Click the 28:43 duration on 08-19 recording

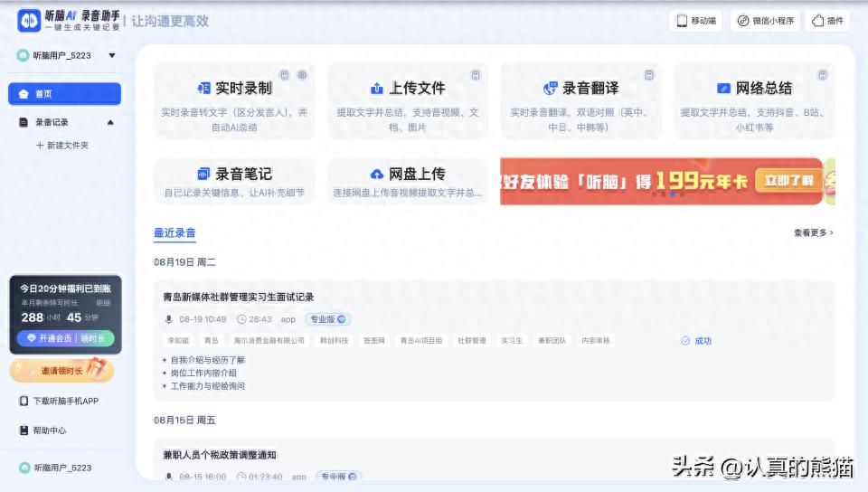255,319
